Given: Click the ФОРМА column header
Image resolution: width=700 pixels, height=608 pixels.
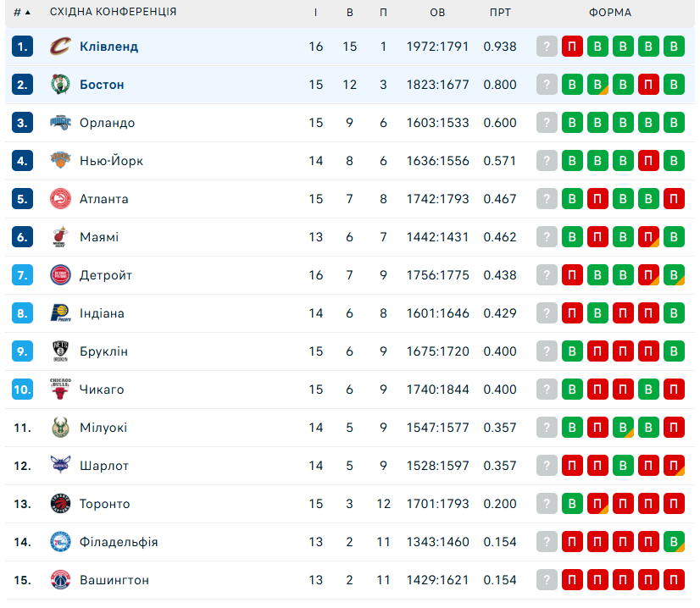Looking at the screenshot, I should pyautogui.click(x=610, y=13).
